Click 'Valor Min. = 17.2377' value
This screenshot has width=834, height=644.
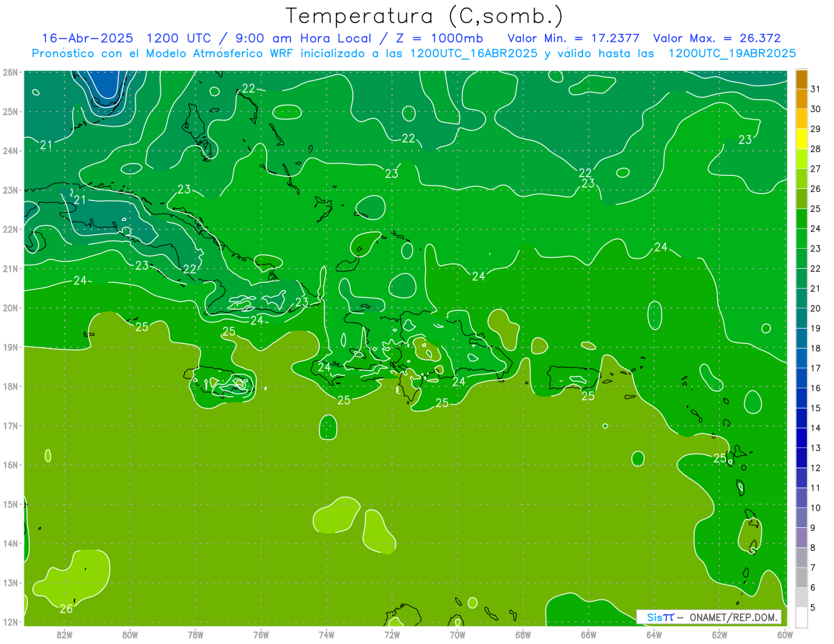point(573,38)
